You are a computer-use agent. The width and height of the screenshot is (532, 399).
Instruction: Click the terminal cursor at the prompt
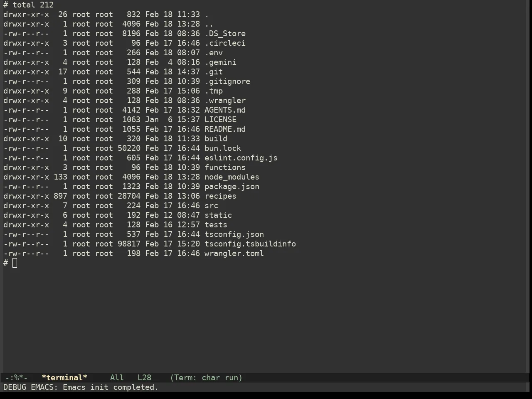pyautogui.click(x=15, y=263)
